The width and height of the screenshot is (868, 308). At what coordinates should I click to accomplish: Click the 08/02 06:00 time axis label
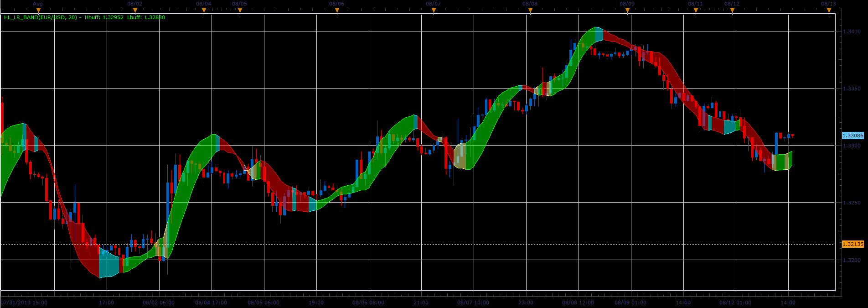pyautogui.click(x=159, y=303)
